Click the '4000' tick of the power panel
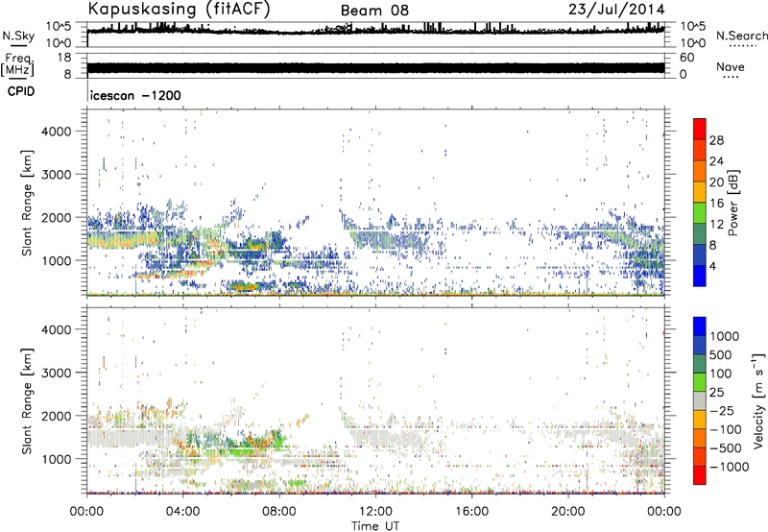The image size is (768, 532). coord(56,132)
